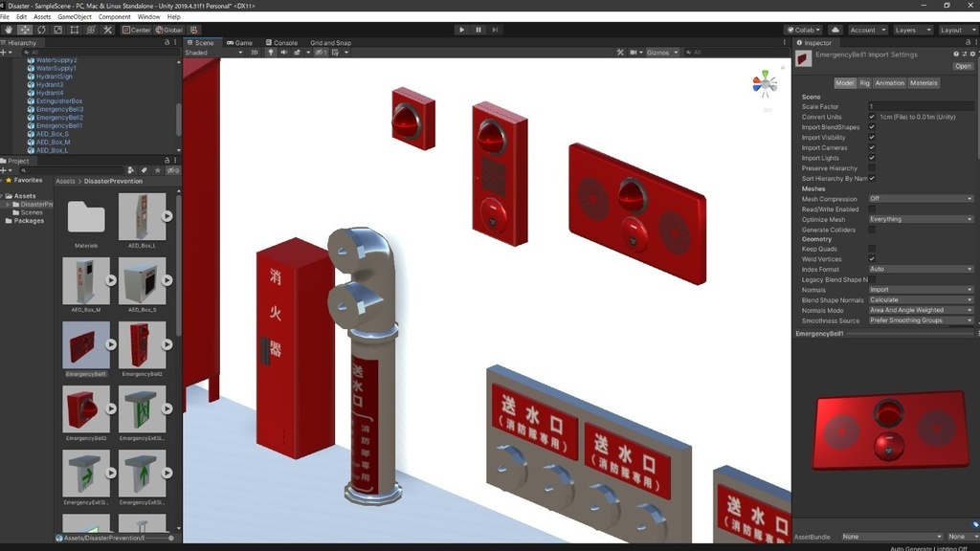Open scene camera settings icon
This screenshot has width=980, height=551.
tap(634, 53)
